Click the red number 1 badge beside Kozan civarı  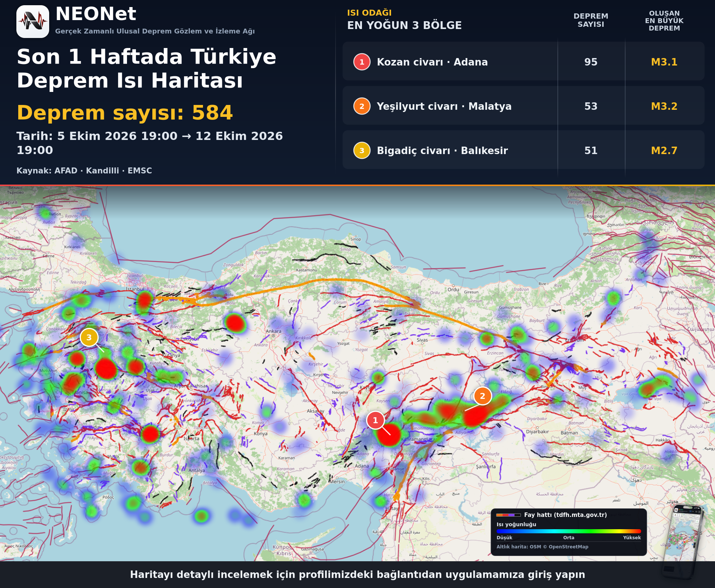point(362,62)
